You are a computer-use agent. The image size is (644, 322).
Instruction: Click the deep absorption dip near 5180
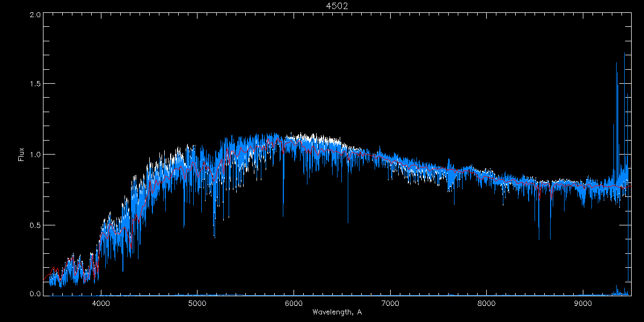(x=215, y=237)
